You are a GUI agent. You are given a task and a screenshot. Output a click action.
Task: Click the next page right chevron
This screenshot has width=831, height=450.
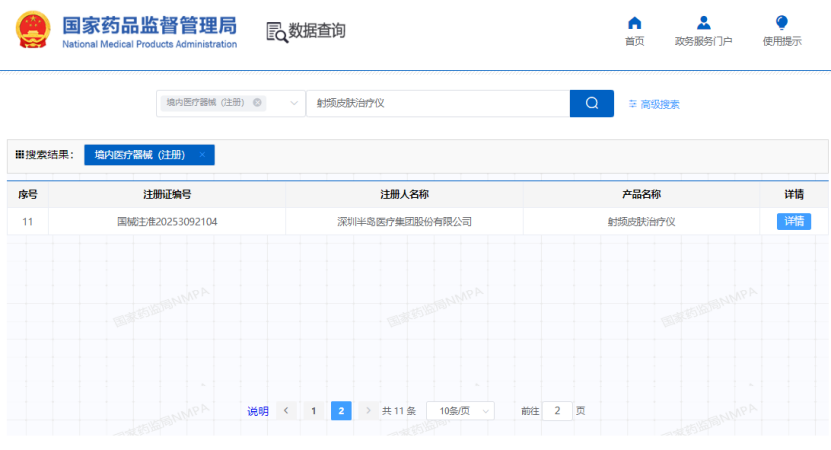[x=369, y=411]
